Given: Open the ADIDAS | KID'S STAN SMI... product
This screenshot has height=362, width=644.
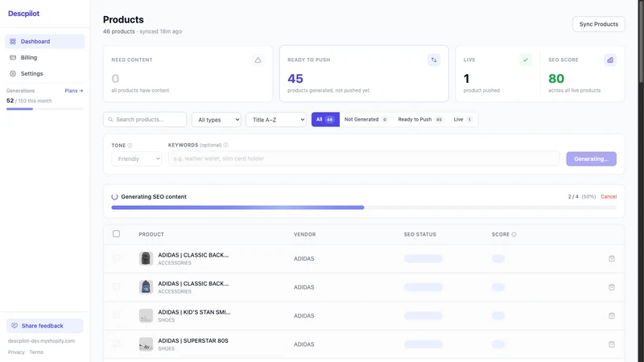Looking at the screenshot, I should coord(194,312).
